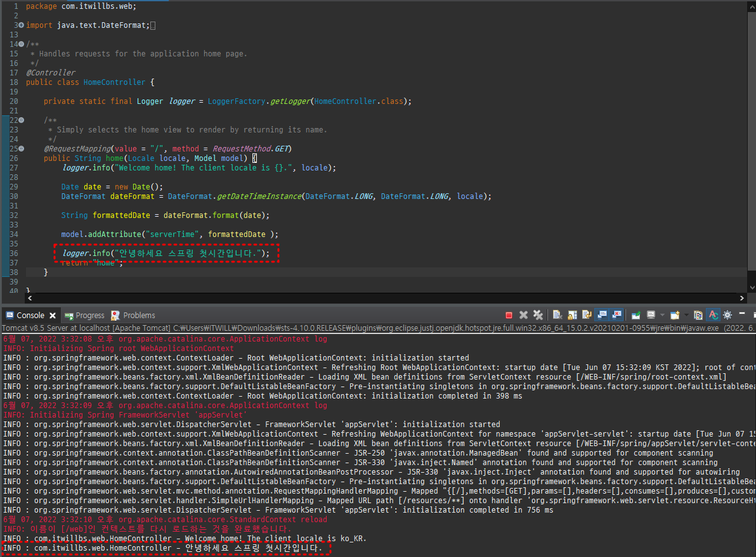Toggle show console on standard error

[616, 315]
